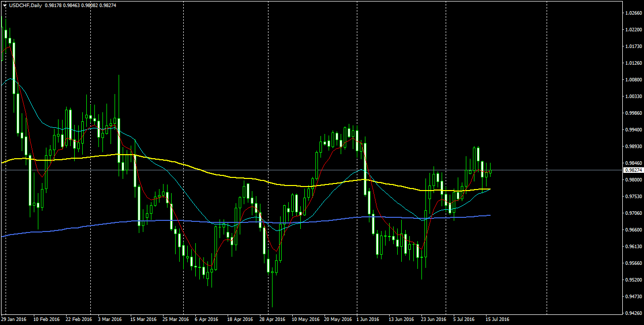The height and width of the screenshot is (325, 644).
Task: Select the USDCHF,Daily chart title text
Action: [x=25, y=6]
